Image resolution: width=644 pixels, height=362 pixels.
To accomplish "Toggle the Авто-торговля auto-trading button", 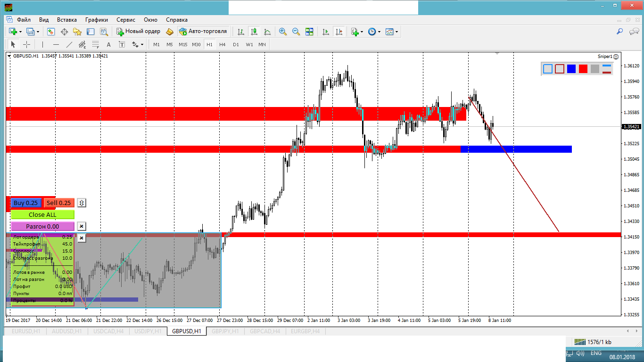I will coord(203,32).
